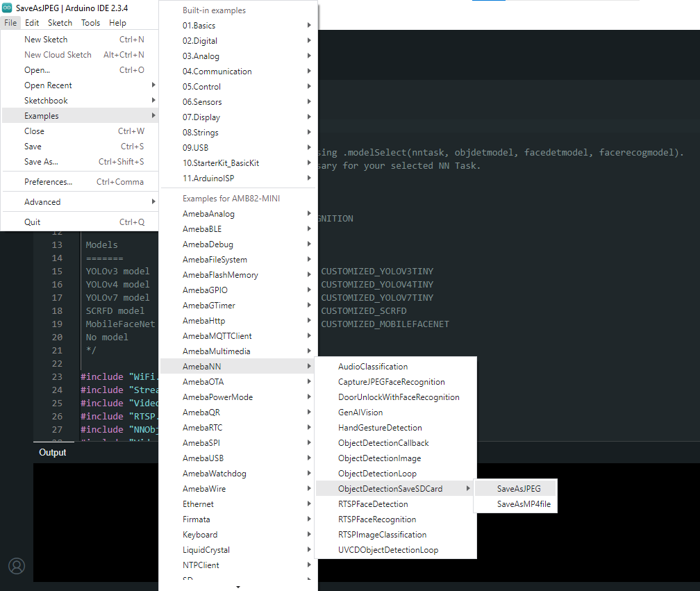
Task: Open the HandGestureDetection example
Action: pos(396,427)
